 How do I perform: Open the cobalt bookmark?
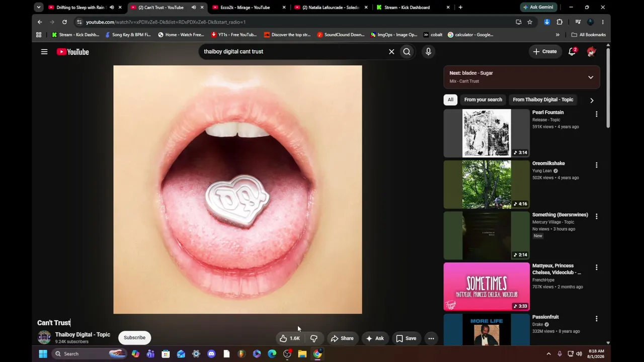[x=433, y=35]
